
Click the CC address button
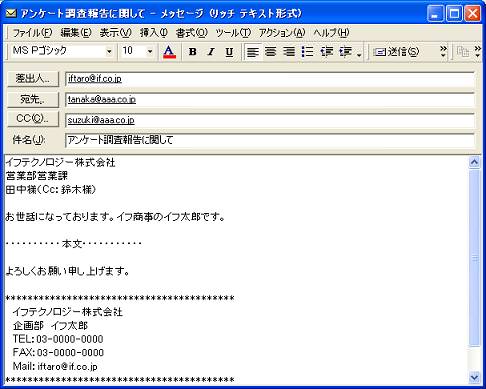pos(33,119)
